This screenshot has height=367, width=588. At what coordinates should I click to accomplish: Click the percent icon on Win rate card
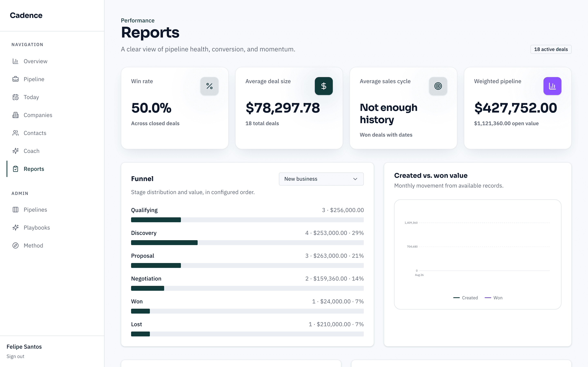(209, 86)
